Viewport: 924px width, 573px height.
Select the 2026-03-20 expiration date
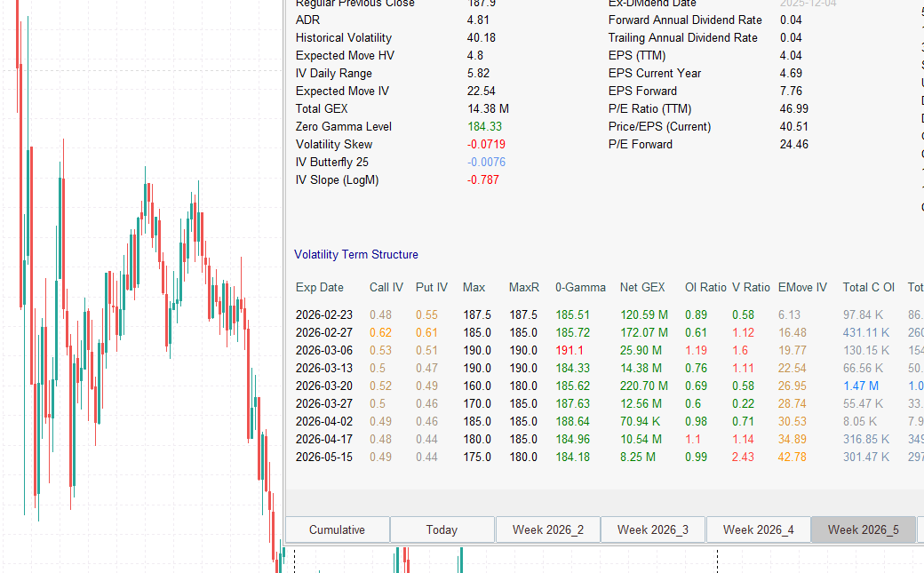click(x=324, y=386)
